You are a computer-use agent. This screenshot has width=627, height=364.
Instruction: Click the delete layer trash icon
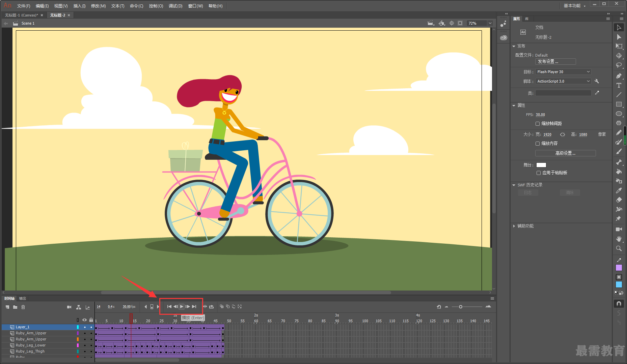tap(23, 307)
